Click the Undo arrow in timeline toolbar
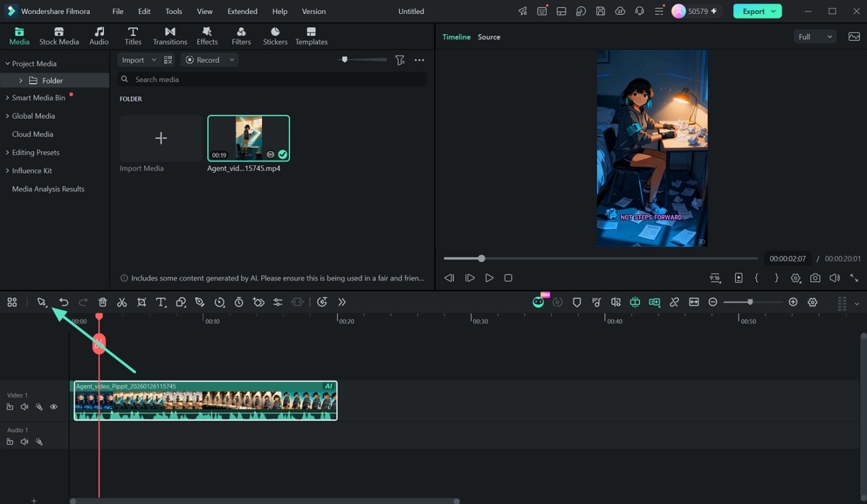 tap(64, 302)
